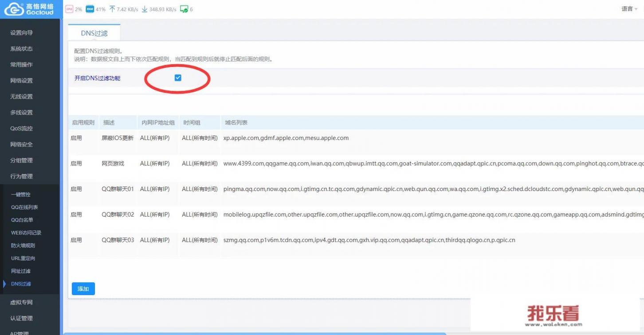Click the online devices monitor icon
Viewport: 644px width, 335px height.
(x=184, y=9)
